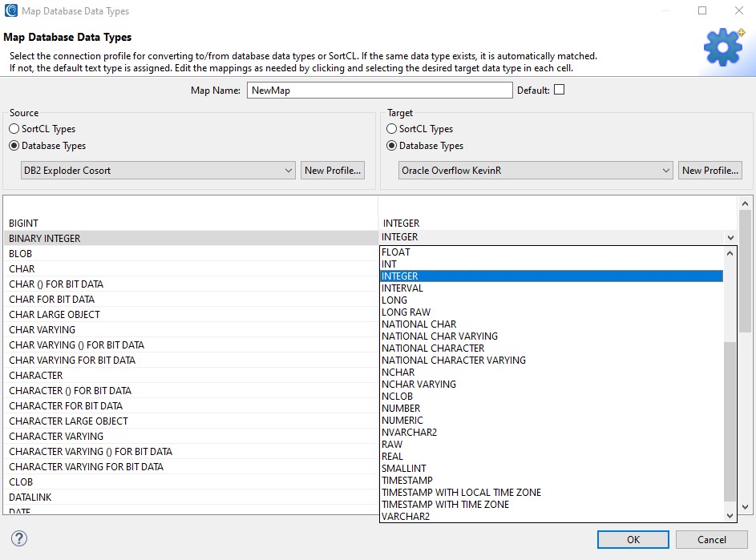
Task: Open Help via the question mark icon
Action: [18, 539]
